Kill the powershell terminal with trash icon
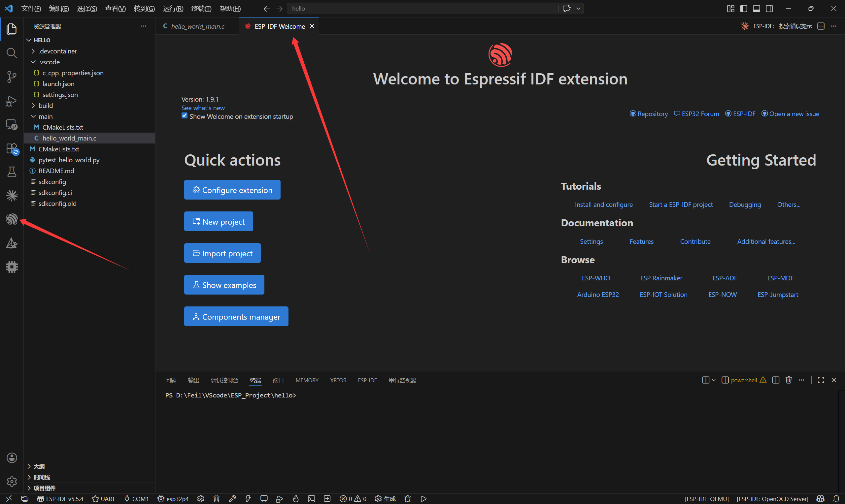This screenshot has height=504, width=845. pyautogui.click(x=789, y=380)
